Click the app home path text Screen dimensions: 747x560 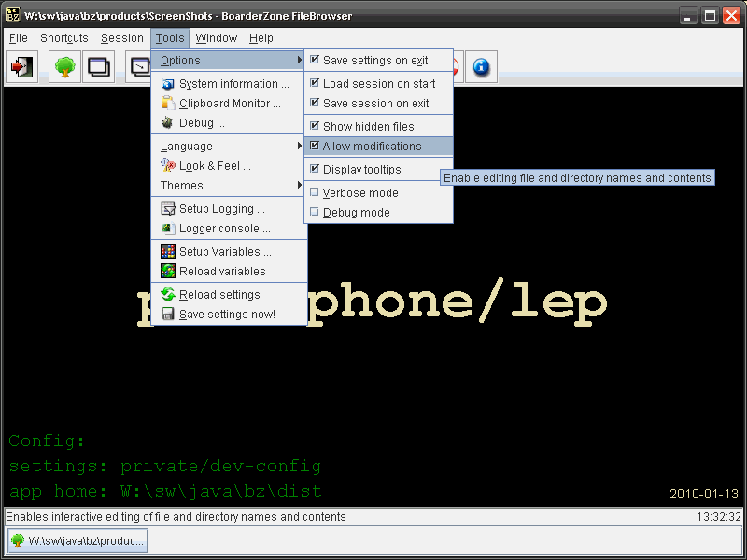point(165,491)
